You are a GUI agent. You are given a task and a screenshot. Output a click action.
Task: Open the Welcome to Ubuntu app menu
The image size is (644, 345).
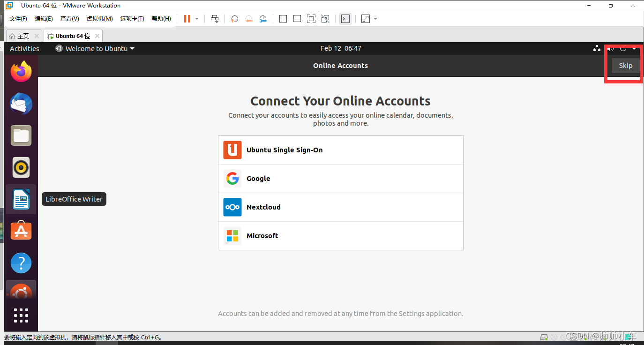pos(95,48)
